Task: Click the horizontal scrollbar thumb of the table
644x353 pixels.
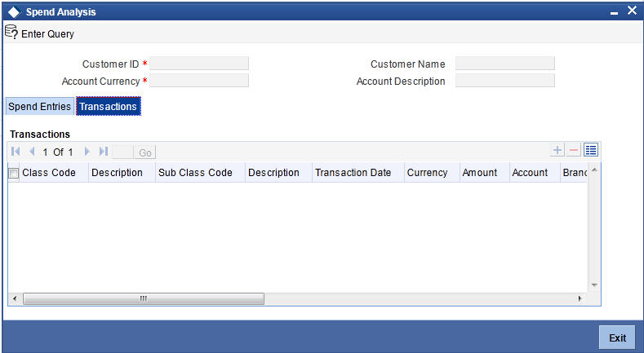Action: (144, 298)
